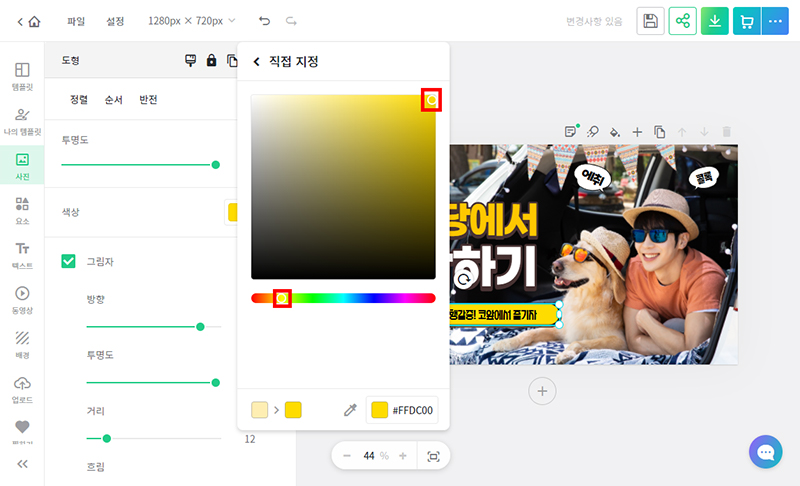Save the design with floppy icon
The width and height of the screenshot is (800, 486).
pyautogui.click(x=650, y=21)
